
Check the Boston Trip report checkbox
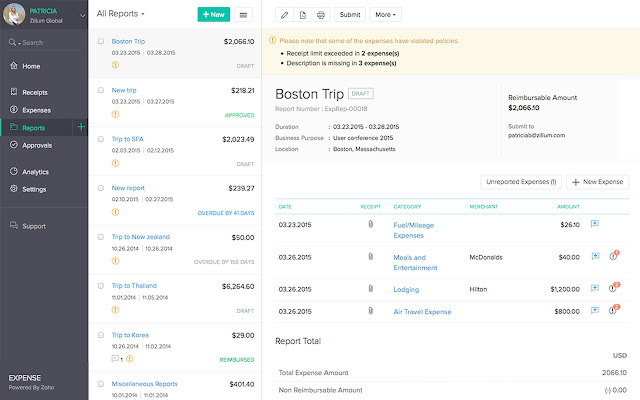click(101, 41)
